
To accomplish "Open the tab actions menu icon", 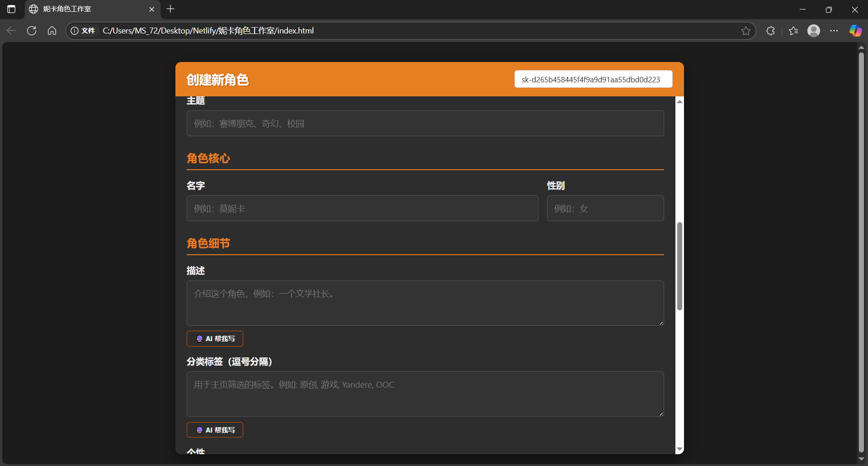I will 11,9.
